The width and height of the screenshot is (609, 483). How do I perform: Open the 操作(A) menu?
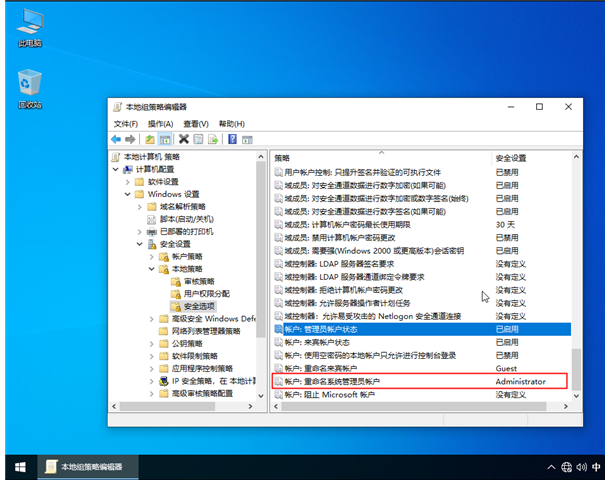tap(160, 123)
